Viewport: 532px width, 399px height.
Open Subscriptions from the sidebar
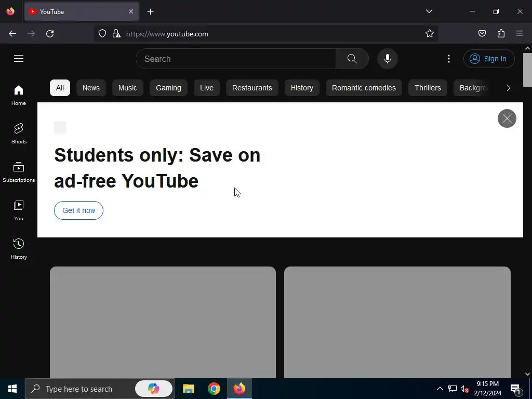point(19,172)
